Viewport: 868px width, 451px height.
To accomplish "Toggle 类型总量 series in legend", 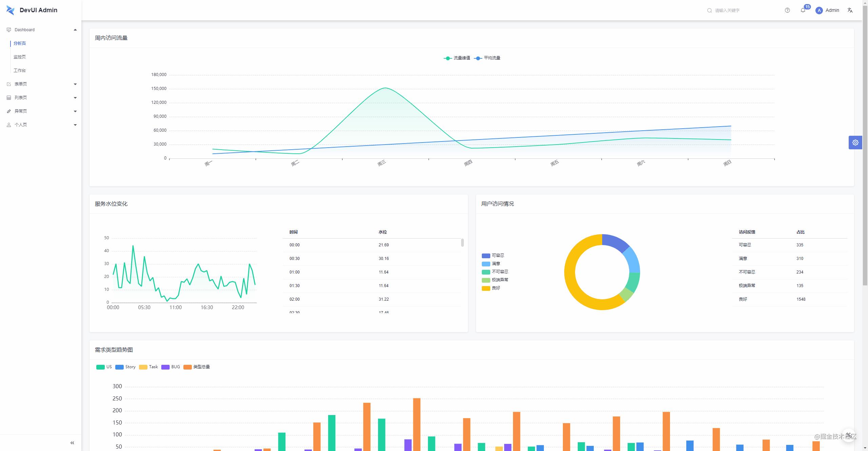I will click(x=197, y=367).
